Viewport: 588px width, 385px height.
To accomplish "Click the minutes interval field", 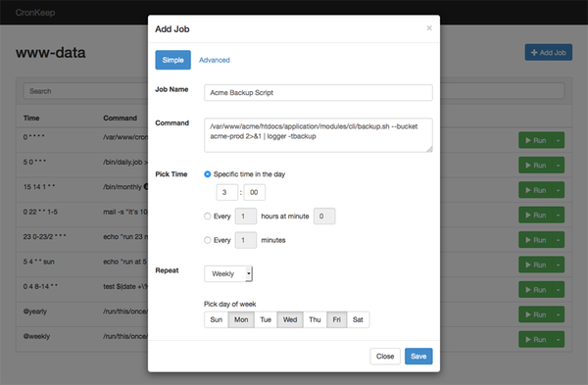I will click(x=246, y=240).
